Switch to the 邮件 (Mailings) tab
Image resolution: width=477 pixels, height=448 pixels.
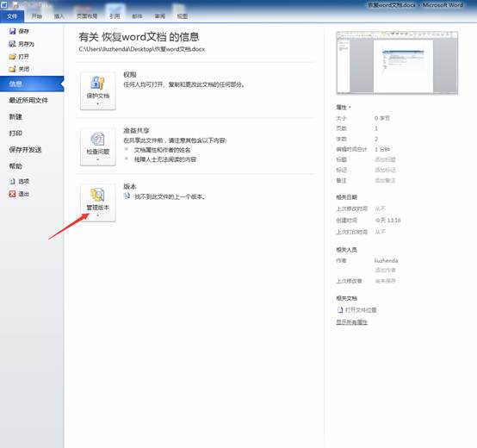(137, 16)
